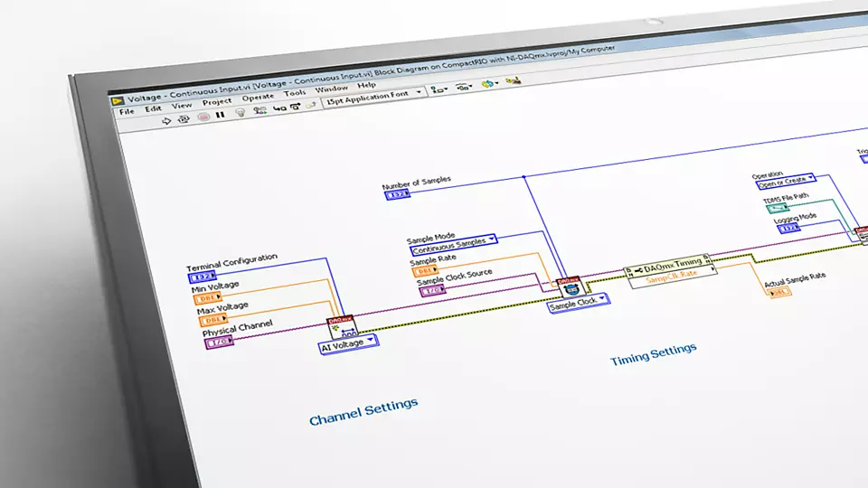868x488 pixels.
Task: Click the Step Over toolbar icon
Action: [296, 107]
